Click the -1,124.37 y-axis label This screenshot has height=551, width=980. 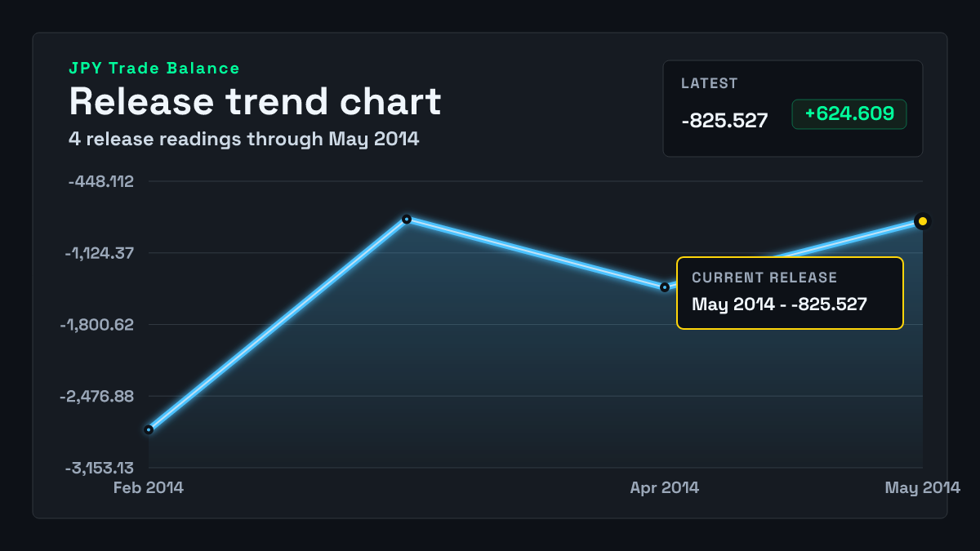click(99, 253)
